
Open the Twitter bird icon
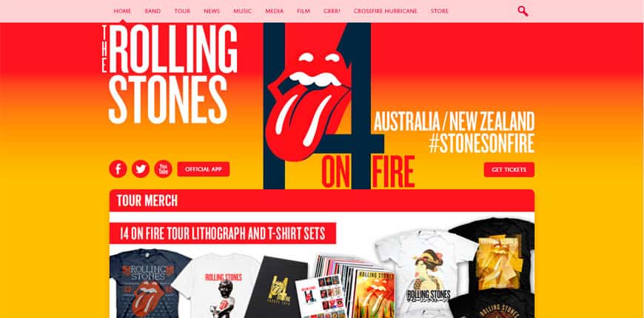(141, 169)
